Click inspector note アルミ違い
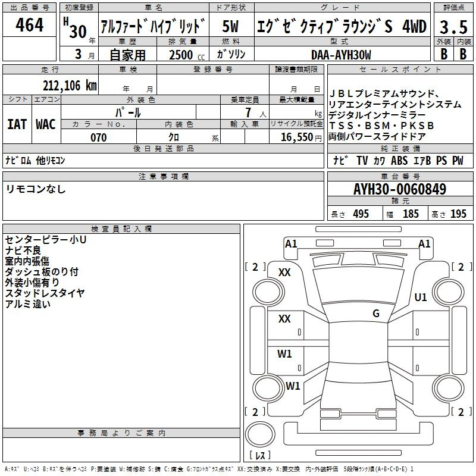Image resolution: width=476 pixels, height=476 pixels. point(27,303)
